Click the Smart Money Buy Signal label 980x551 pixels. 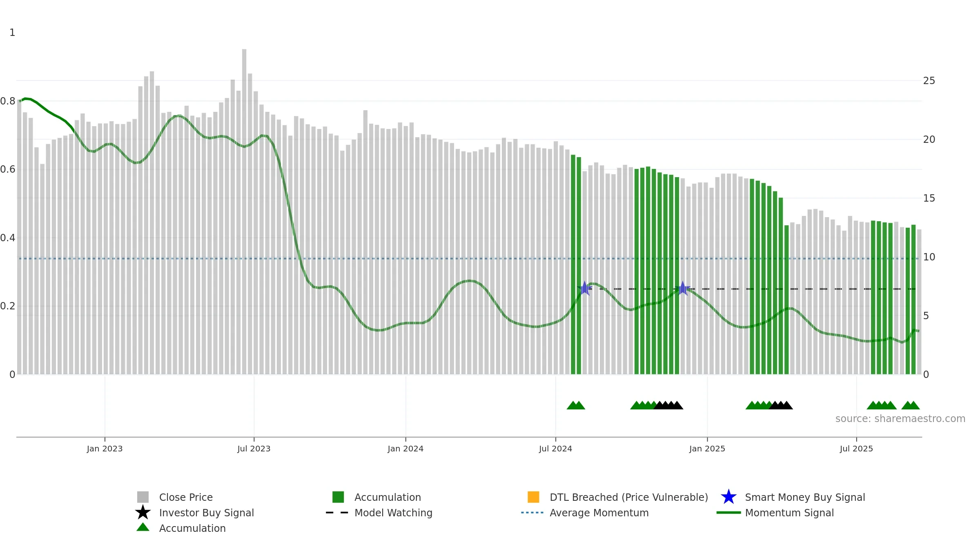805,497
